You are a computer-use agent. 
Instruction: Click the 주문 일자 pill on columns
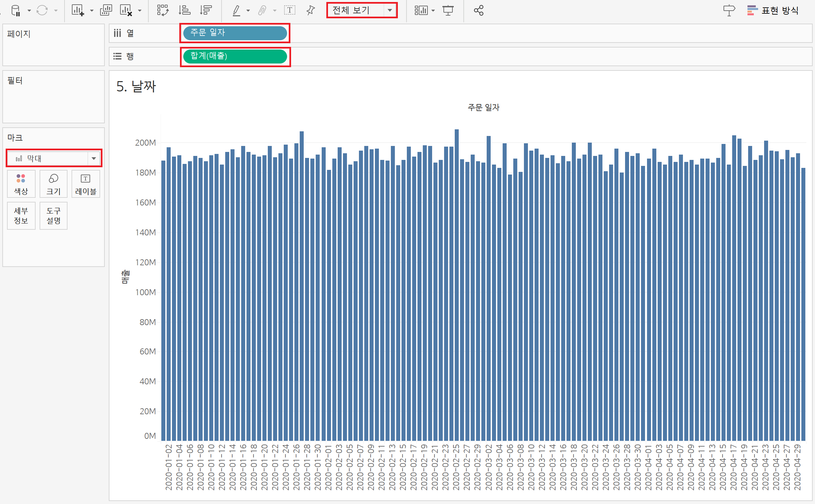235,33
